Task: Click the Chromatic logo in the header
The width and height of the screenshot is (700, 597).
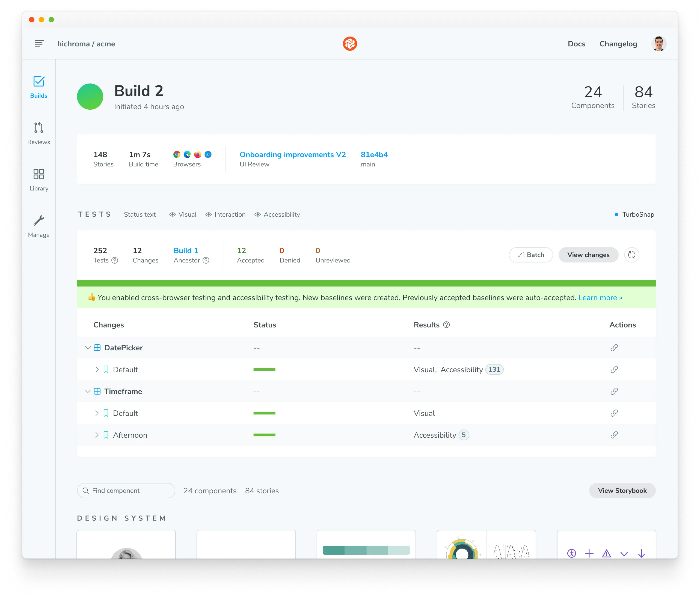Action: coord(350,44)
